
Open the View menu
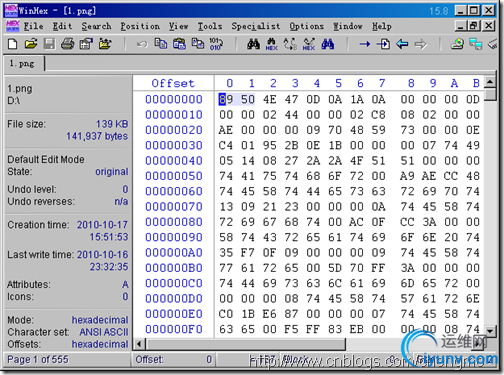(178, 26)
